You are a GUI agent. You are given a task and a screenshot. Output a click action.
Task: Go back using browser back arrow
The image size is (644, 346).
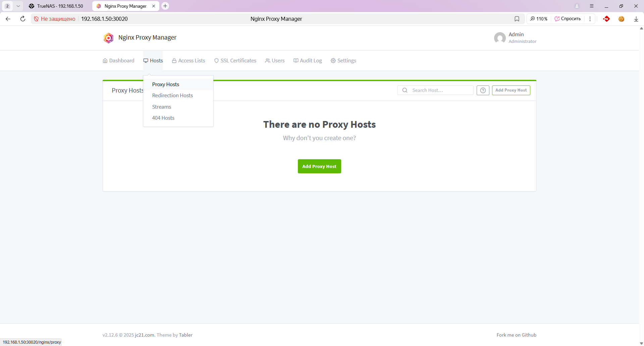tap(8, 19)
